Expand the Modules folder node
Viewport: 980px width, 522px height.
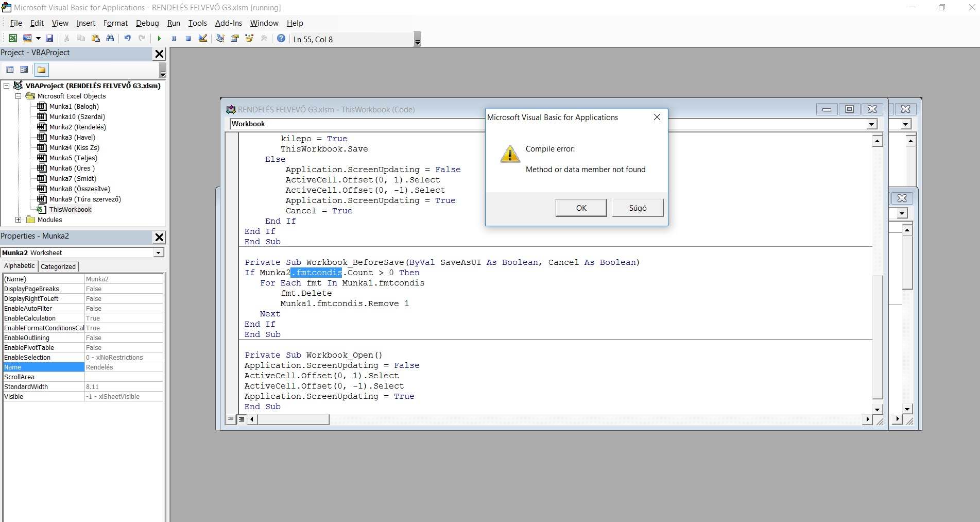18,220
